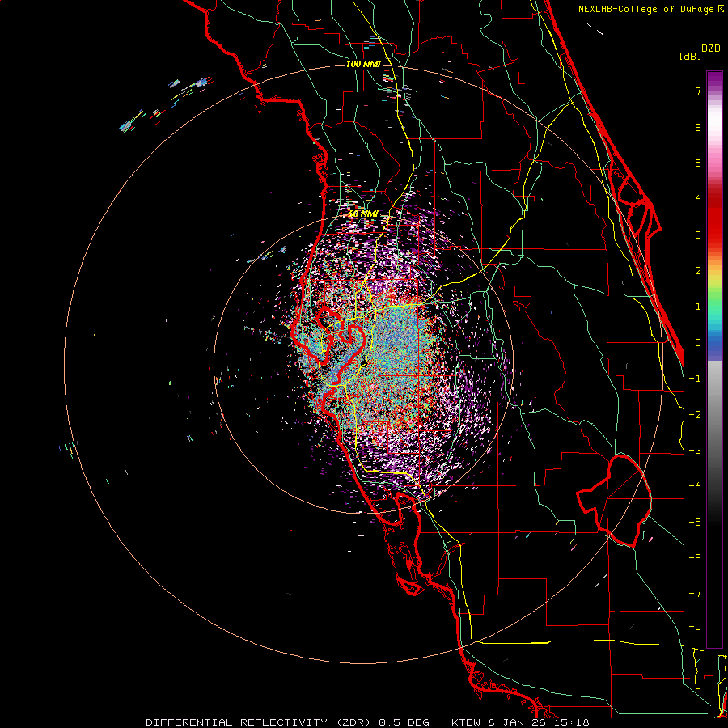Click the 4 tick label on the scale
728x728 pixels.
(698, 199)
